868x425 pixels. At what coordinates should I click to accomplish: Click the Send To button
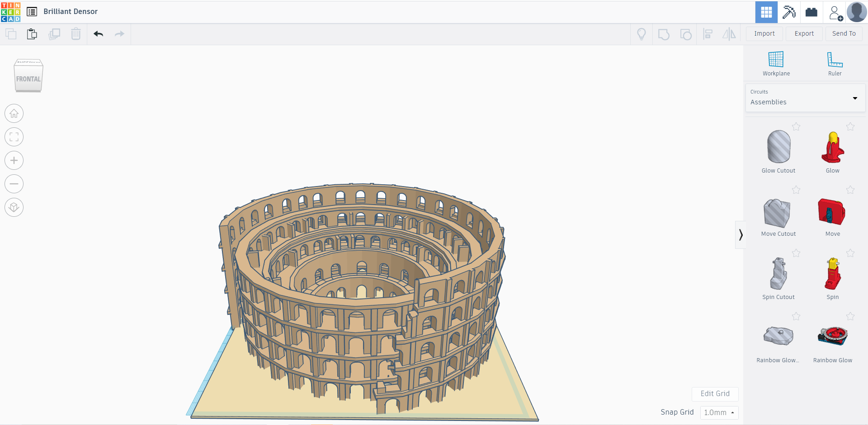[844, 34]
